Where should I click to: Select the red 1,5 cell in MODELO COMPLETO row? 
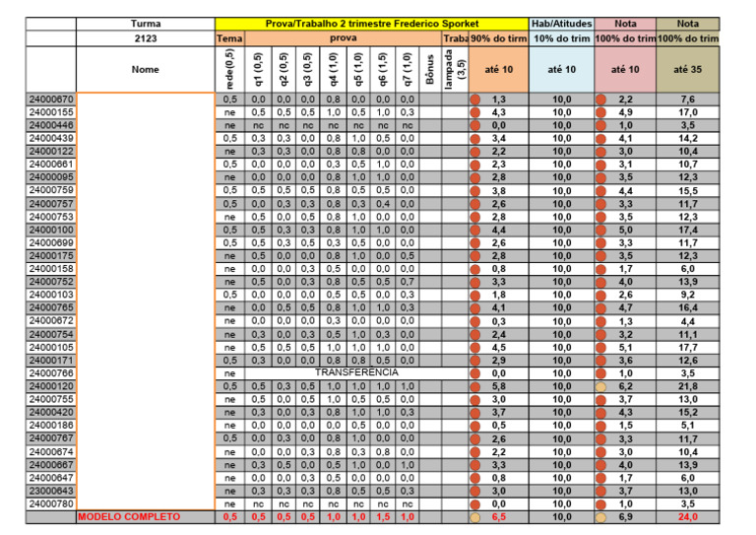click(383, 517)
